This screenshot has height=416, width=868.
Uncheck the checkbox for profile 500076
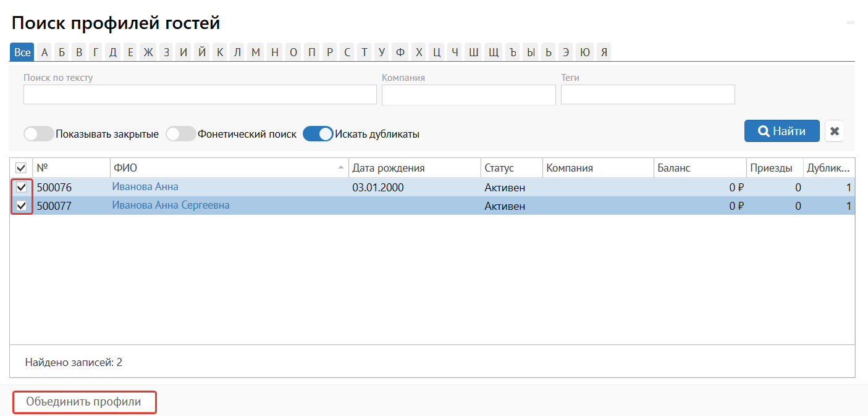point(21,188)
